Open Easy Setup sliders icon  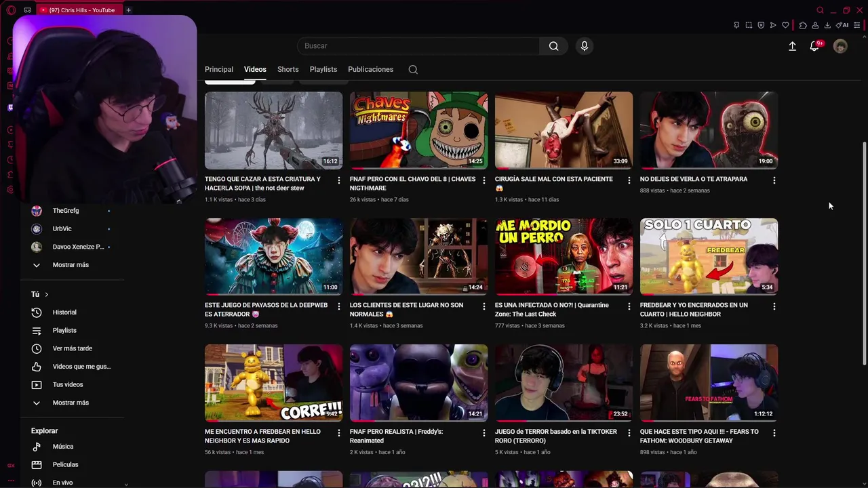tap(857, 25)
